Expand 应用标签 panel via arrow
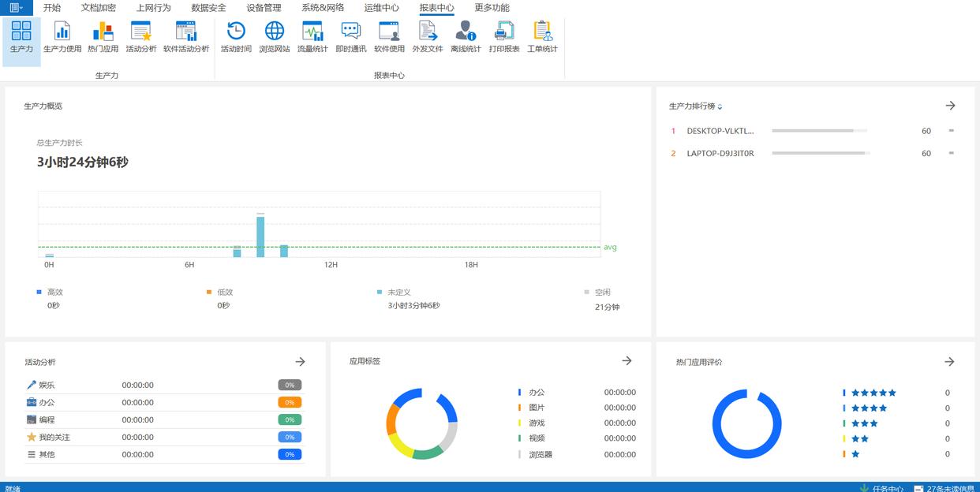 (x=627, y=361)
